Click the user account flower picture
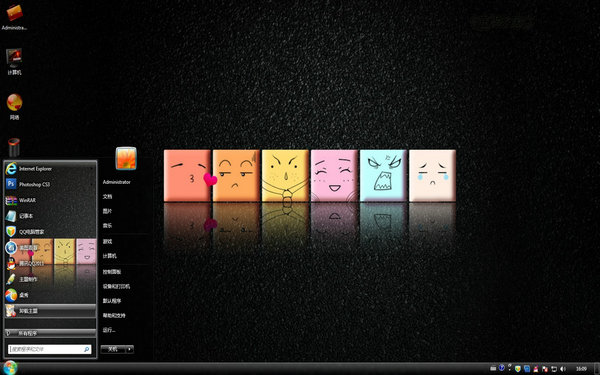 126,158
